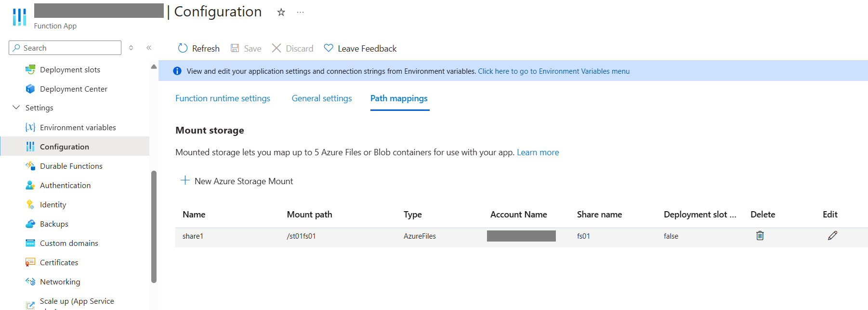Image resolution: width=868 pixels, height=310 pixels.
Task: Click the Refresh icon in toolbar
Action: tap(183, 48)
